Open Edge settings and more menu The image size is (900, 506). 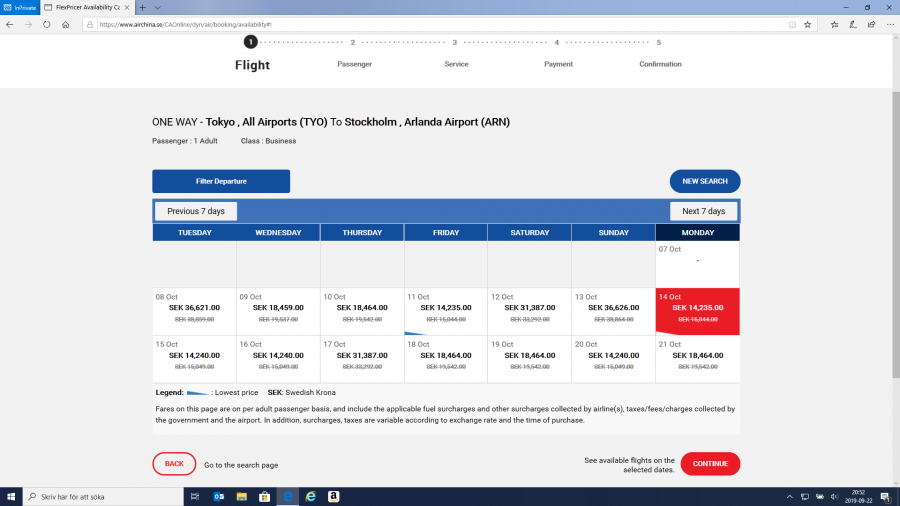pyautogui.click(x=889, y=24)
